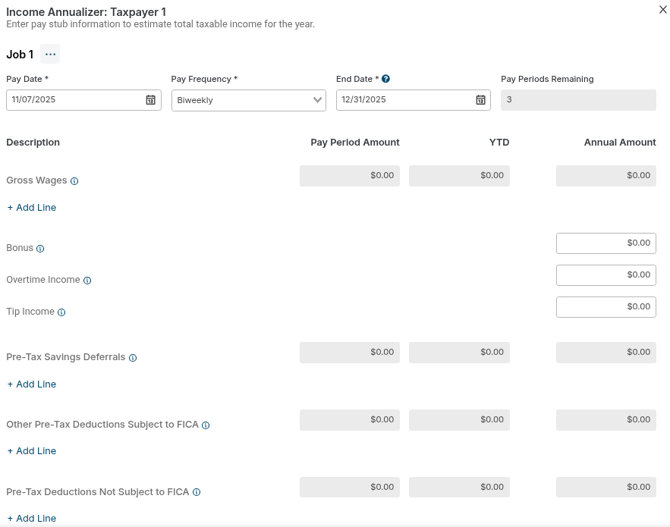Add a line under Gross Wages
Screen dimensions: 670x527
tap(32, 208)
